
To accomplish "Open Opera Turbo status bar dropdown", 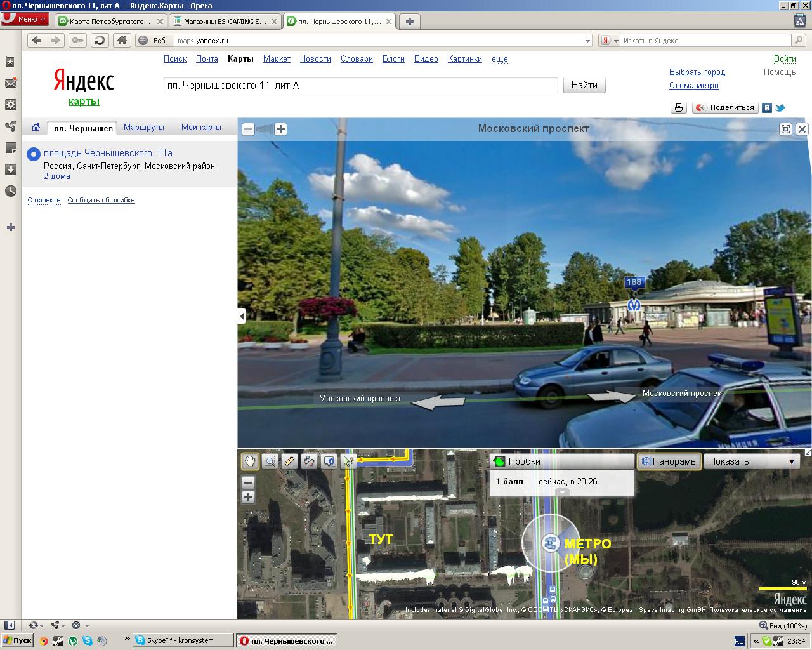I will pos(80,625).
